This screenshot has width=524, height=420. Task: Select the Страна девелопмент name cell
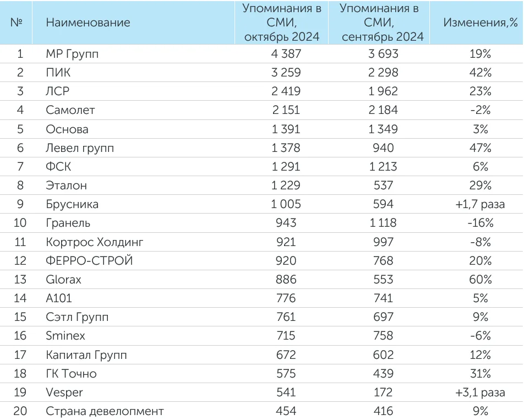point(105,411)
